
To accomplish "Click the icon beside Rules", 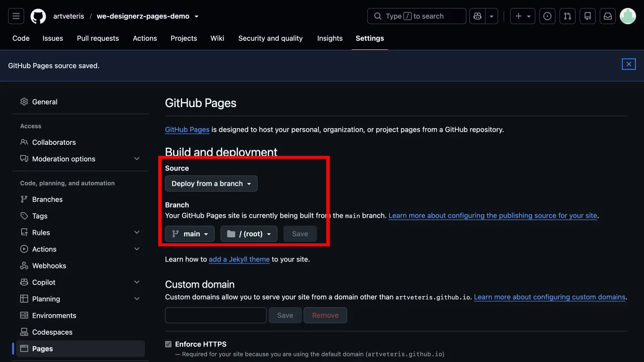I will click(x=24, y=232).
